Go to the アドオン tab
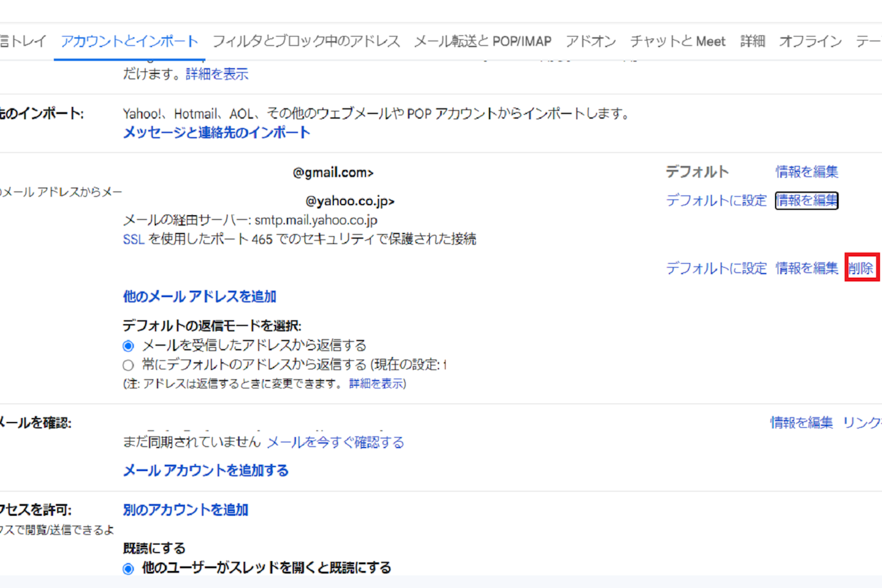The image size is (882, 588). pyautogui.click(x=590, y=41)
